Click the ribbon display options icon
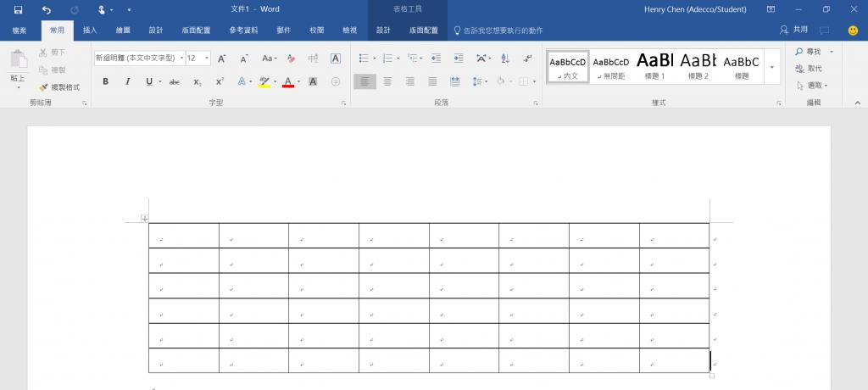 tap(771, 9)
